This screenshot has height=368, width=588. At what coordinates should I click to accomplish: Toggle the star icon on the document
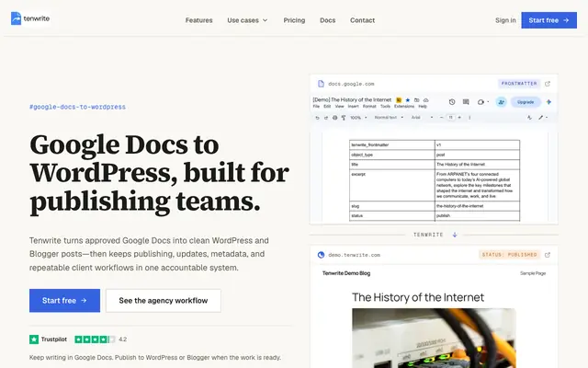(408, 100)
